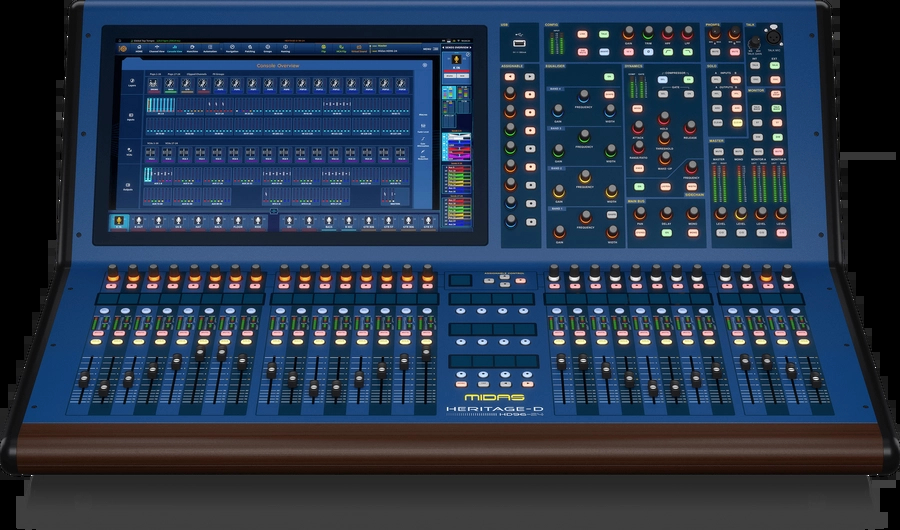Click the USB port in the USB section

(x=519, y=43)
